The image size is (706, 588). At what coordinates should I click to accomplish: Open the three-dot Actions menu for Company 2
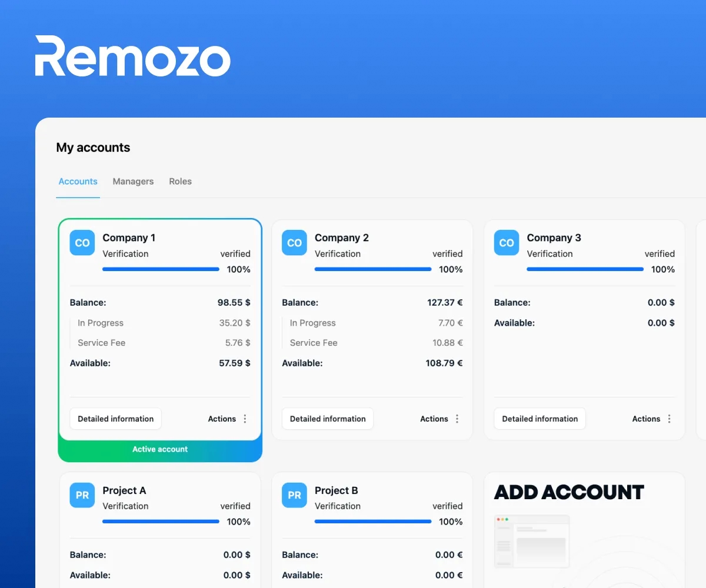coord(457,419)
